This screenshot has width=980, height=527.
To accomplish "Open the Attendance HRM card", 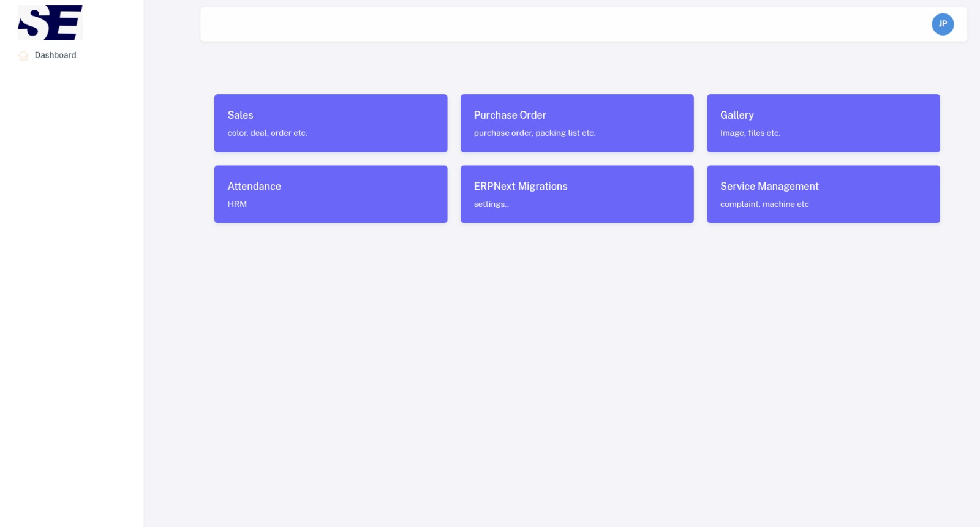I will click(x=331, y=194).
